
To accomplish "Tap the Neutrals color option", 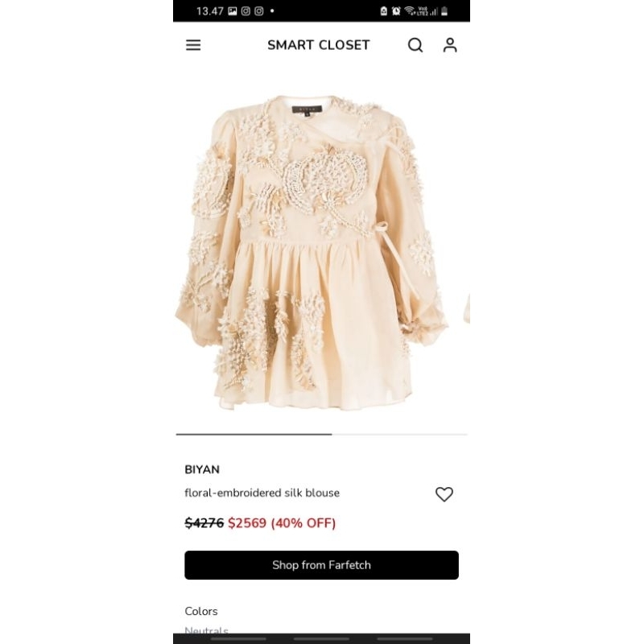I will (207, 630).
